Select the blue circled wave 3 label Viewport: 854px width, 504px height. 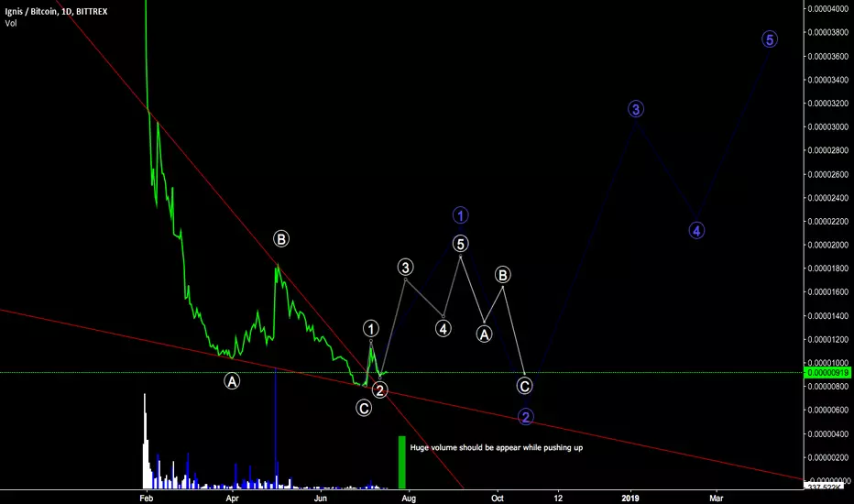(x=636, y=109)
